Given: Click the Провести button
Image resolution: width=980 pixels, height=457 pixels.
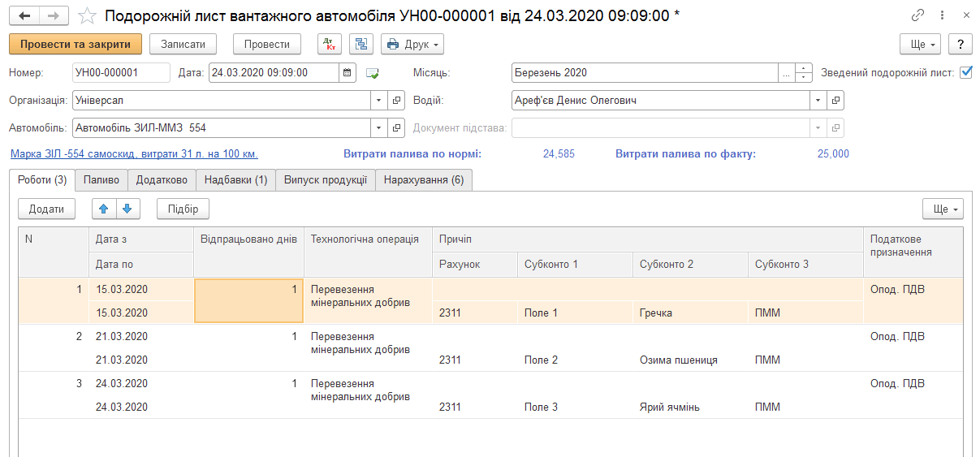Looking at the screenshot, I should (x=267, y=44).
